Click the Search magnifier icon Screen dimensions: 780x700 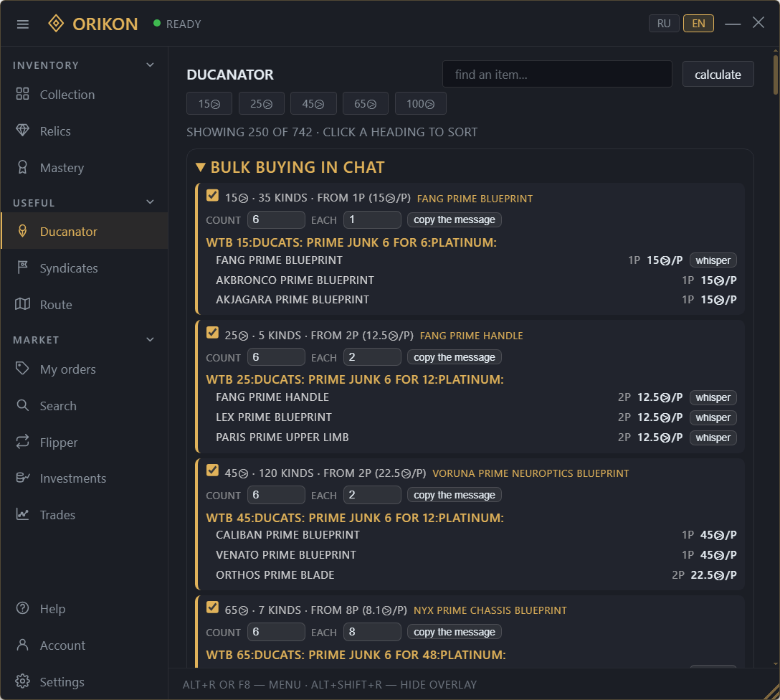(x=22, y=405)
